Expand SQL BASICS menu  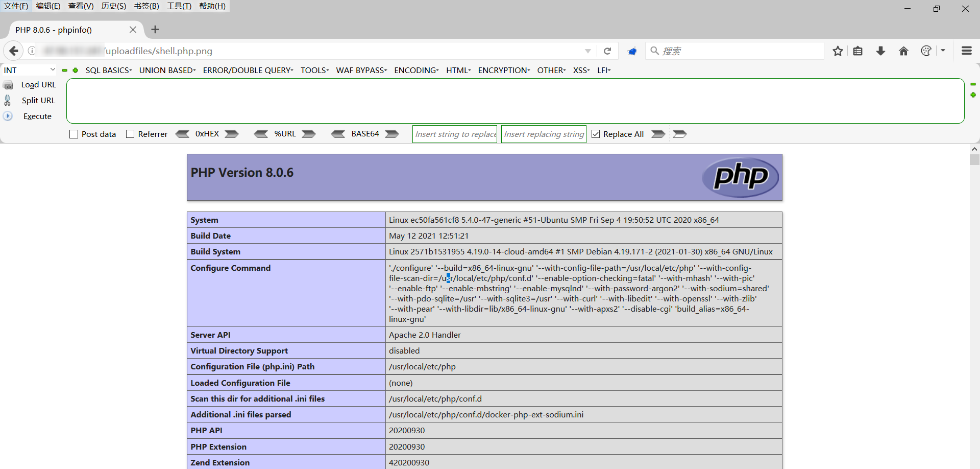tap(109, 70)
